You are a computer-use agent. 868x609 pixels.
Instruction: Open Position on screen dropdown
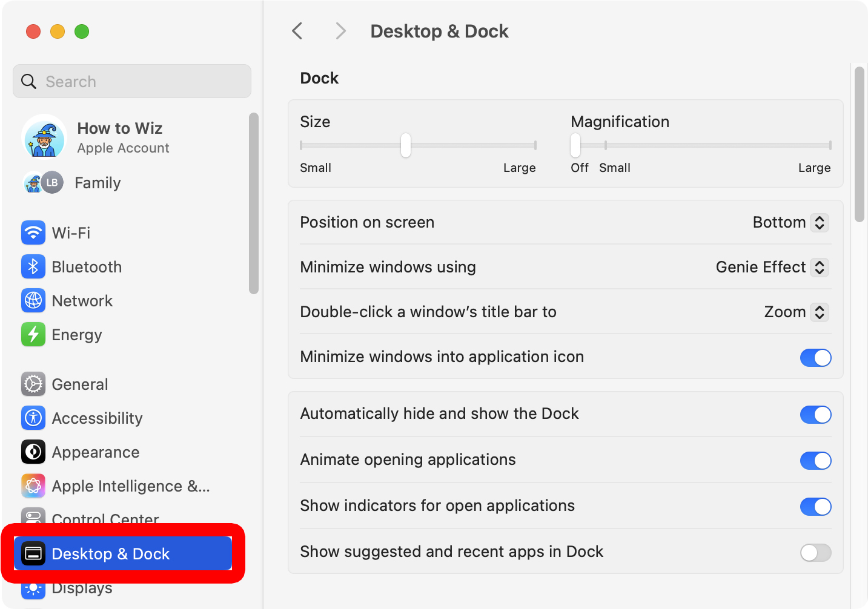790,223
